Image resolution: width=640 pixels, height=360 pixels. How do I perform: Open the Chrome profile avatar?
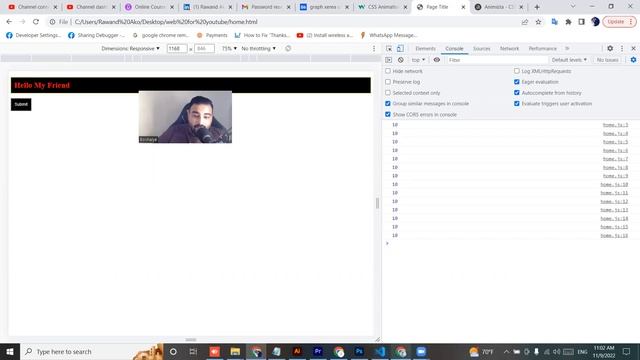(x=595, y=22)
